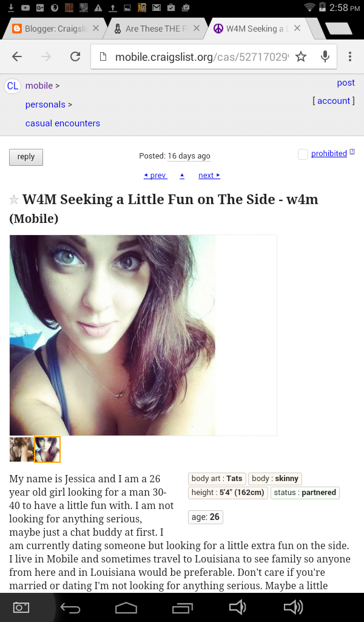Lower volume with the volume-down speaker icon
Screen dimensions: 364x622
pyautogui.click(x=238, y=607)
